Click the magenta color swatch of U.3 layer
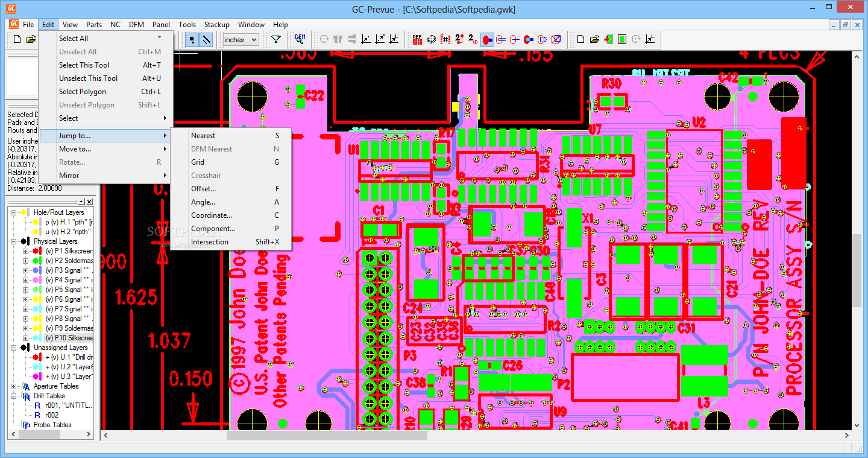This screenshot has width=868, height=458. click(x=37, y=377)
